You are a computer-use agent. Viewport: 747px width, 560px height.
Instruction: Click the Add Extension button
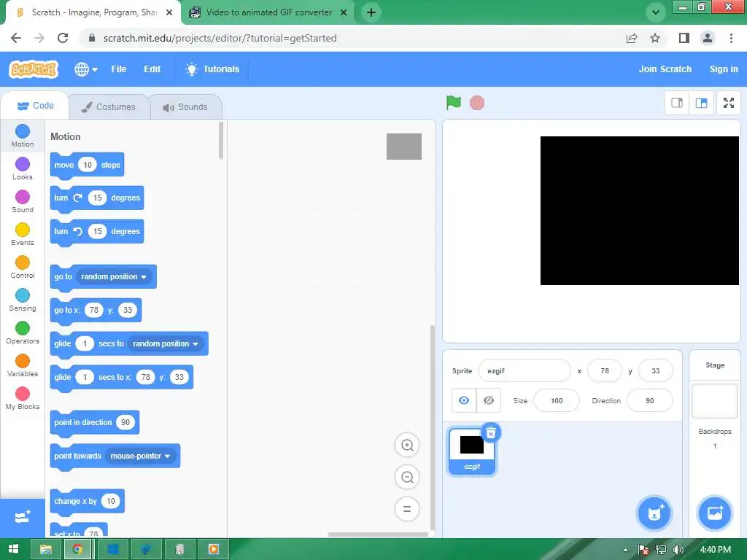(x=23, y=517)
